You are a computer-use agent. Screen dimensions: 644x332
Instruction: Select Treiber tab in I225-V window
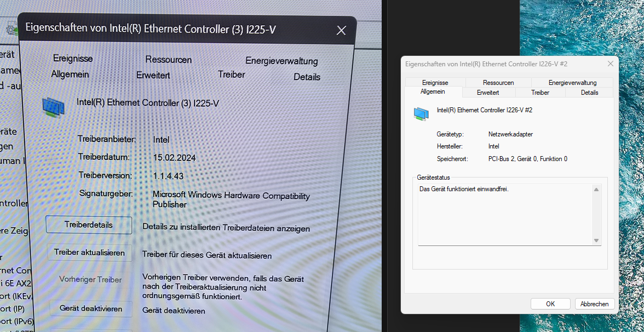pyautogui.click(x=232, y=75)
